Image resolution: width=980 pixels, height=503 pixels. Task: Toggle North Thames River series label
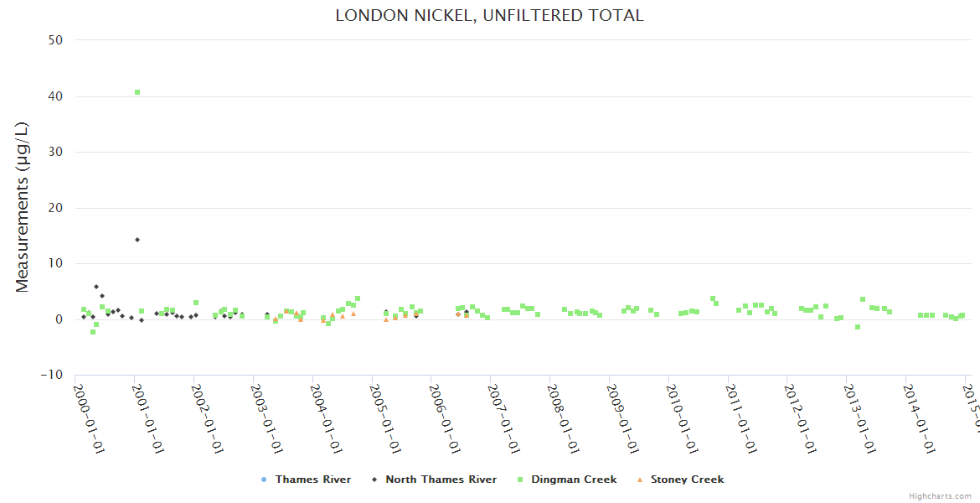(x=441, y=480)
